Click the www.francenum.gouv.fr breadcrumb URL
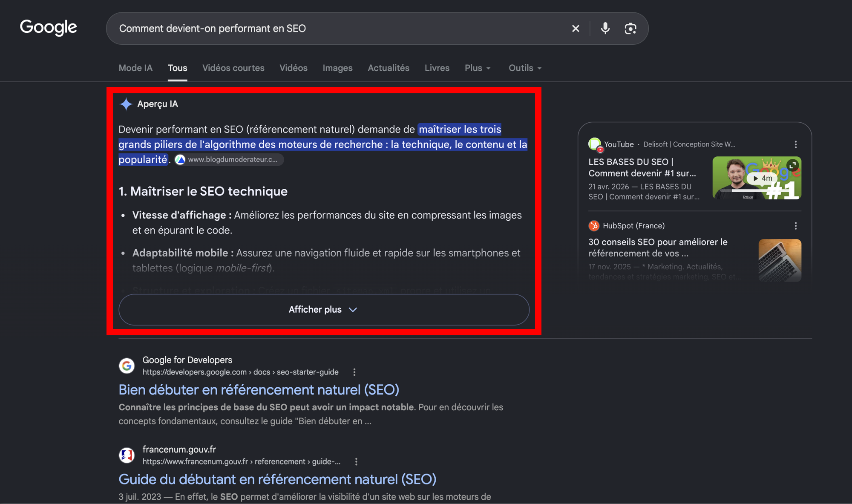Image resolution: width=852 pixels, height=504 pixels. tap(242, 461)
